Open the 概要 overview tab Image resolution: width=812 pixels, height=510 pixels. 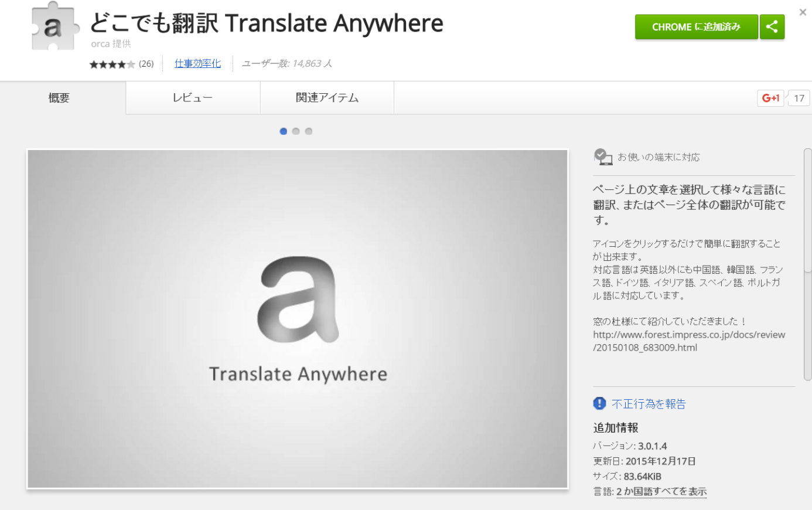(x=59, y=98)
